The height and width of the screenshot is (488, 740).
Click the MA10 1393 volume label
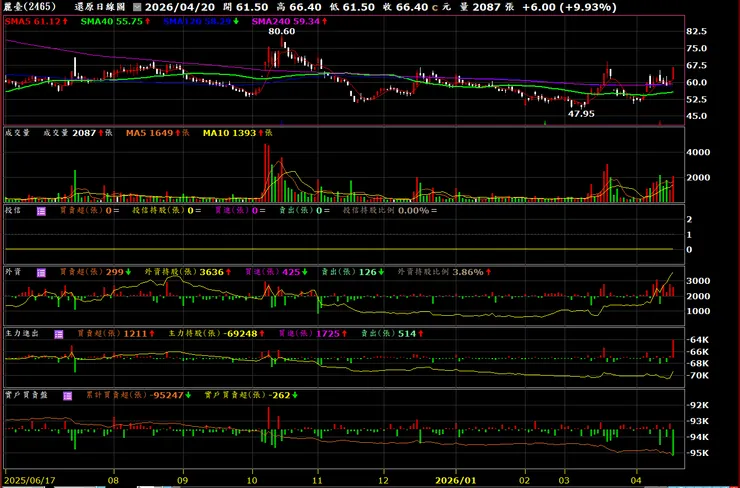coord(237,133)
